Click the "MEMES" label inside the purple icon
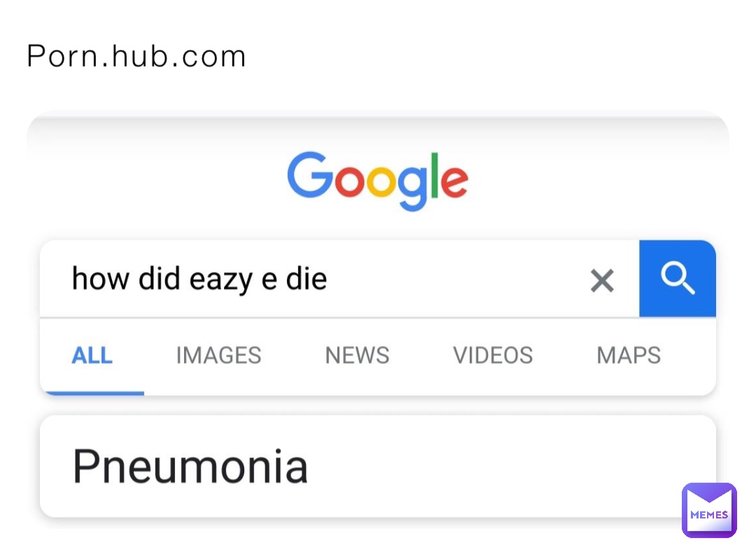 pos(709,515)
